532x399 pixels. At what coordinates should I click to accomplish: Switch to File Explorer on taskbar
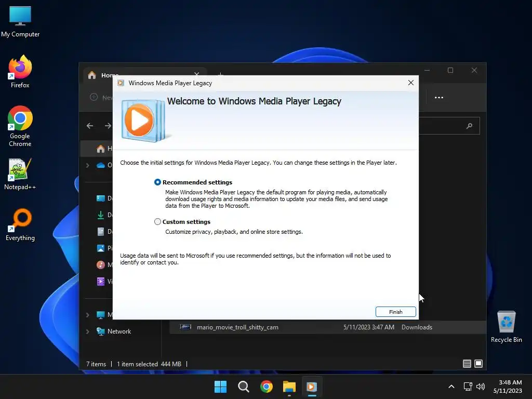point(289,387)
